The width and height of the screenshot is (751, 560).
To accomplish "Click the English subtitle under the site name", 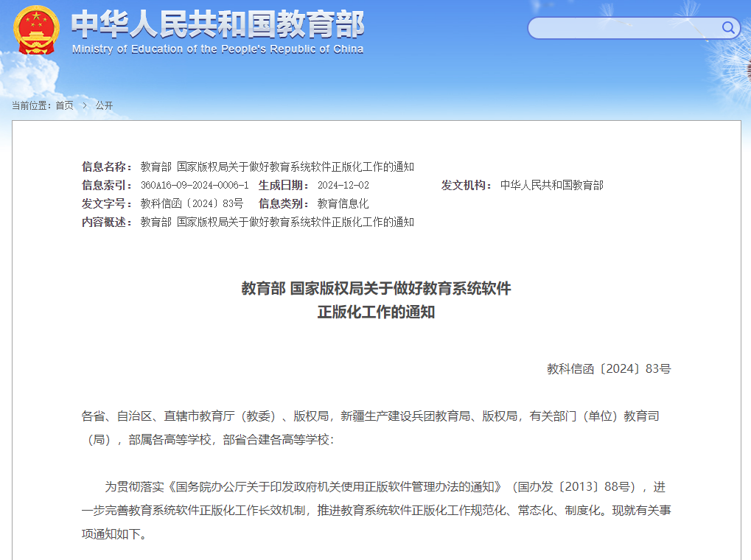I will tap(215, 49).
